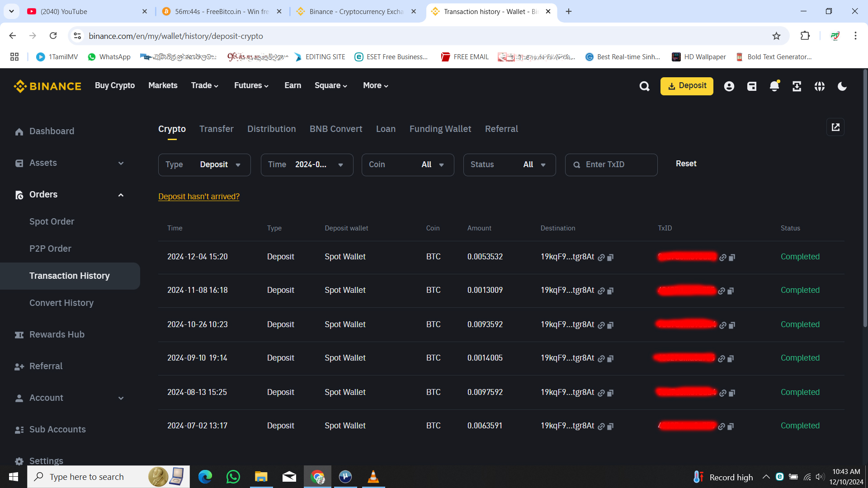868x488 pixels.
Task: Switch to the YouTube browser tab
Action: pos(87,12)
